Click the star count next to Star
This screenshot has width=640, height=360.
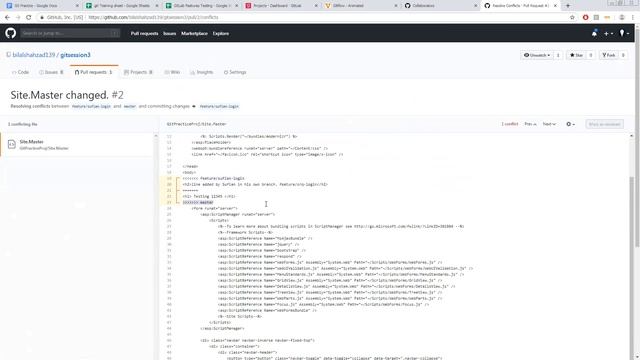coord(591,55)
